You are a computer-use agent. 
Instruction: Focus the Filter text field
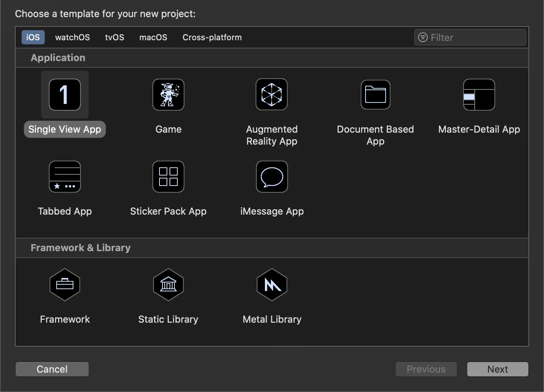point(470,37)
